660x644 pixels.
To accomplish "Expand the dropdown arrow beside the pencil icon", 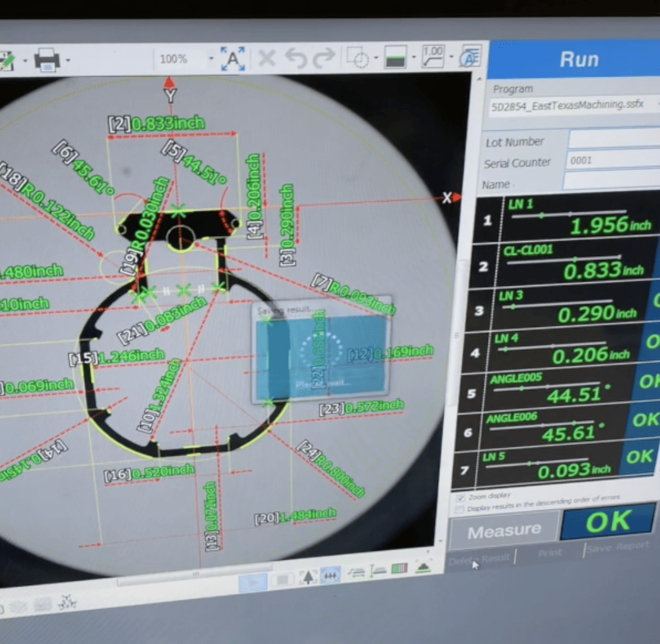I will (25, 61).
